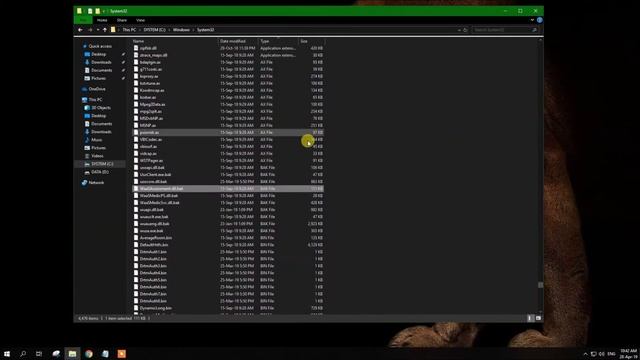Open Help via the blue question icon
640x360 pixels.
[540, 20]
